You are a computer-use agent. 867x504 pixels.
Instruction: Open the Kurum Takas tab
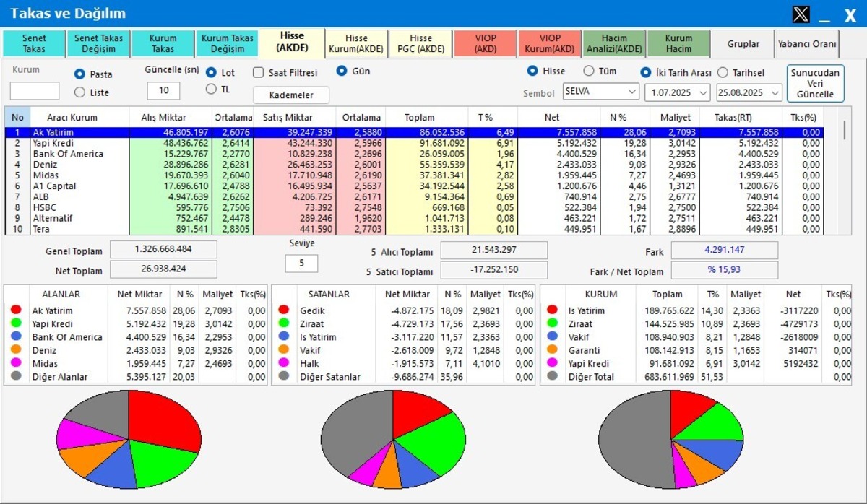[163, 43]
